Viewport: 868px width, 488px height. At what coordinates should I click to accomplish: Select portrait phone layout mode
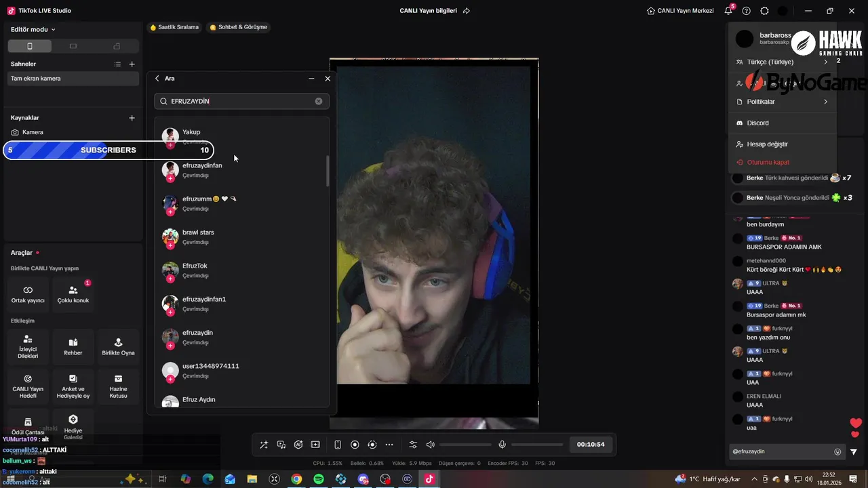coord(29,46)
